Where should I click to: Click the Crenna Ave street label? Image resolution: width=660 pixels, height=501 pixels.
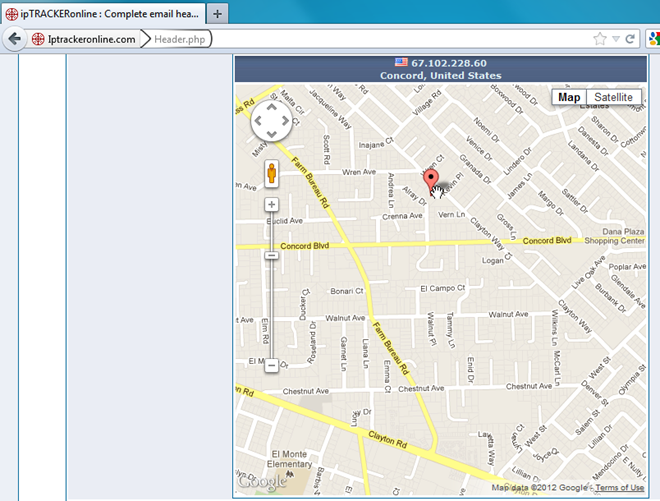[x=402, y=216]
